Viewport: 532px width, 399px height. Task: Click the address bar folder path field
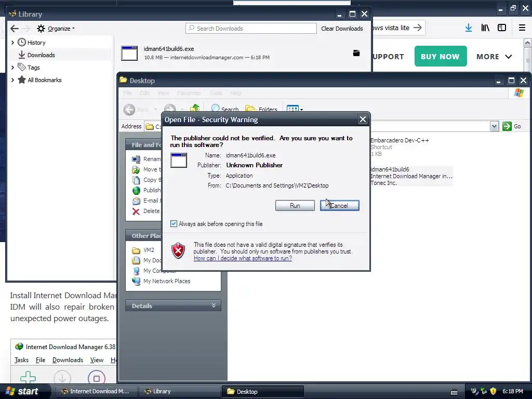[322, 126]
